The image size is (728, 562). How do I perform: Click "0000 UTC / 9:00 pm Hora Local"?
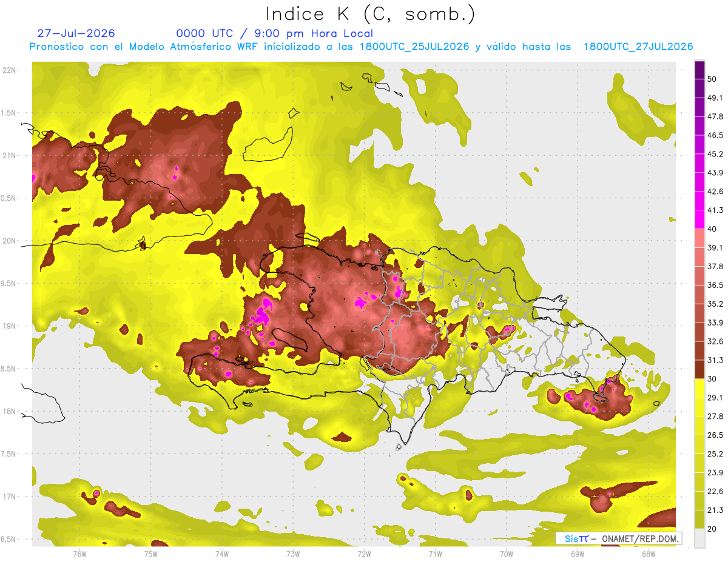[275, 33]
